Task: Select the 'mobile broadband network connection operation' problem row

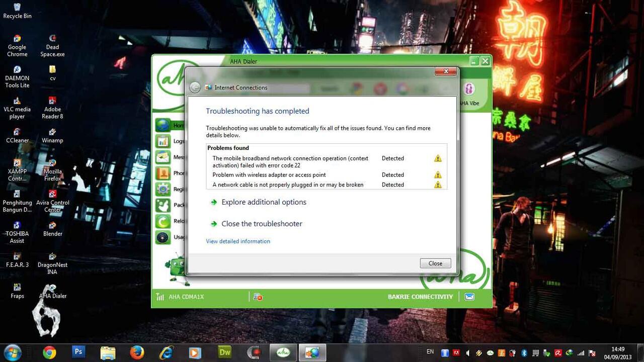Action: (x=327, y=162)
